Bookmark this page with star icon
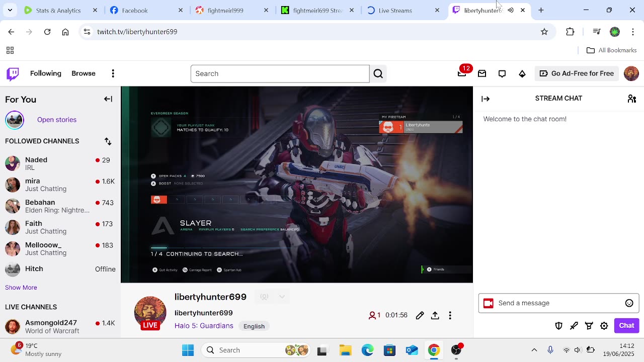The width and height of the screenshot is (644, 362). click(544, 32)
